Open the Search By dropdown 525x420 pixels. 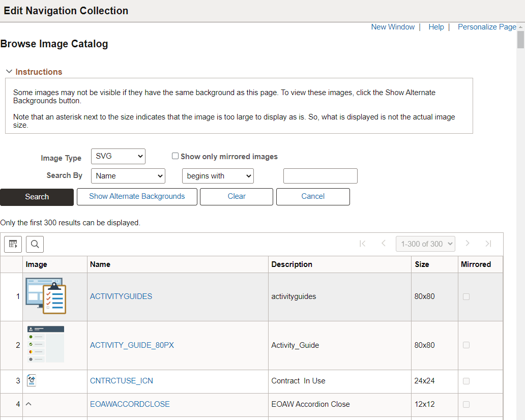(128, 175)
